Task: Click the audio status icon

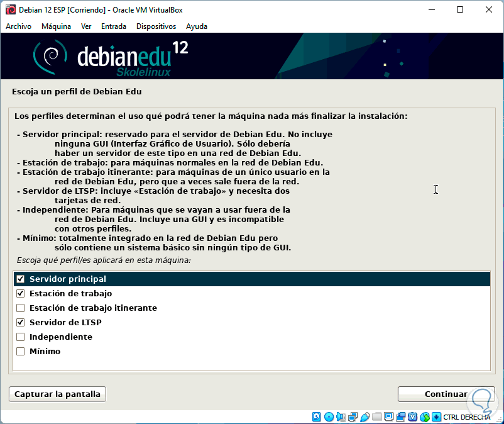Action: pyautogui.click(x=341, y=417)
